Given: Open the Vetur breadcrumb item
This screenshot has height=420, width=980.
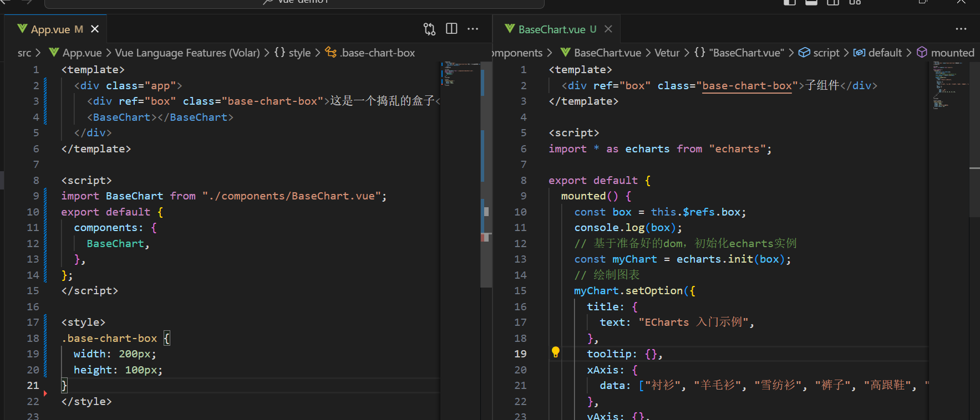Looking at the screenshot, I should tap(667, 53).
